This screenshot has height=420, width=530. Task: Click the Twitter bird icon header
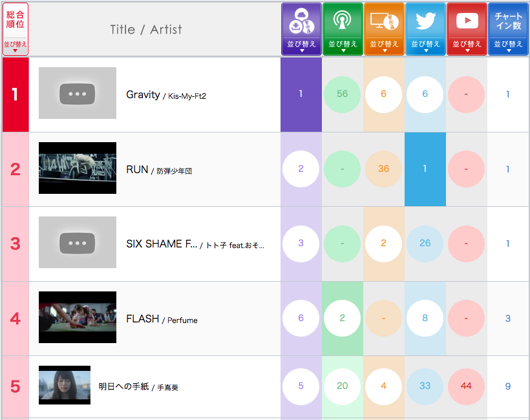point(425,21)
